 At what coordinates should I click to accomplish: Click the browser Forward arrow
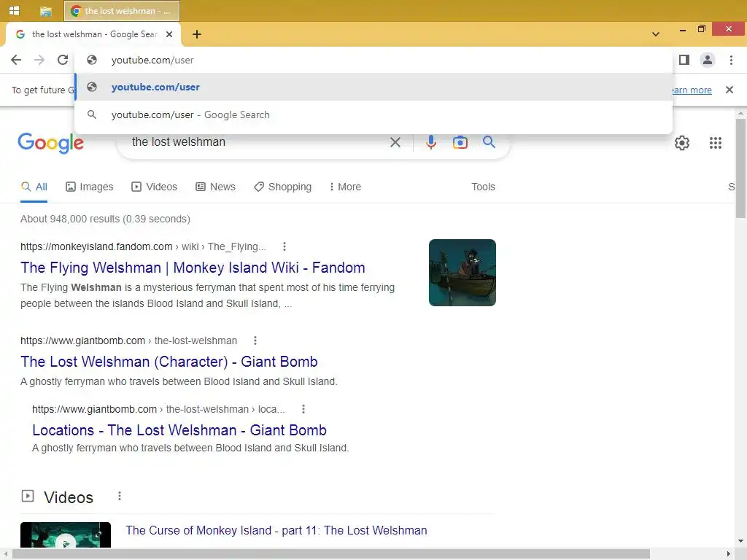(39, 60)
